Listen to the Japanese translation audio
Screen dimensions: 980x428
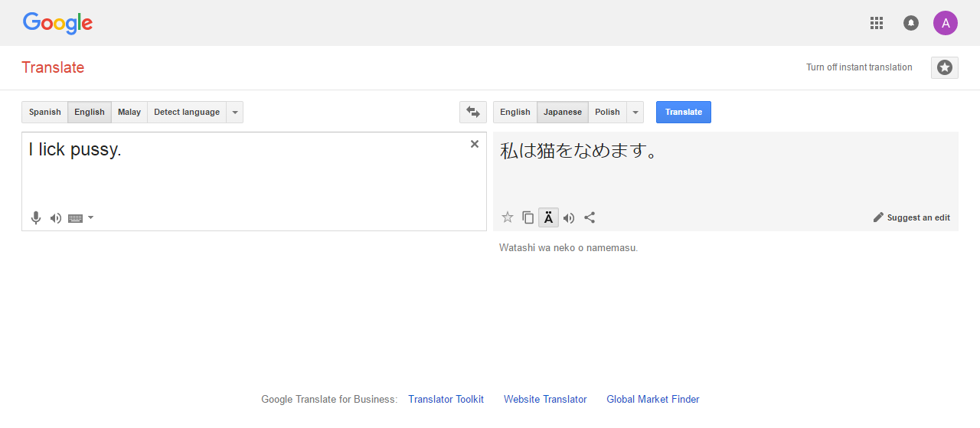click(569, 217)
